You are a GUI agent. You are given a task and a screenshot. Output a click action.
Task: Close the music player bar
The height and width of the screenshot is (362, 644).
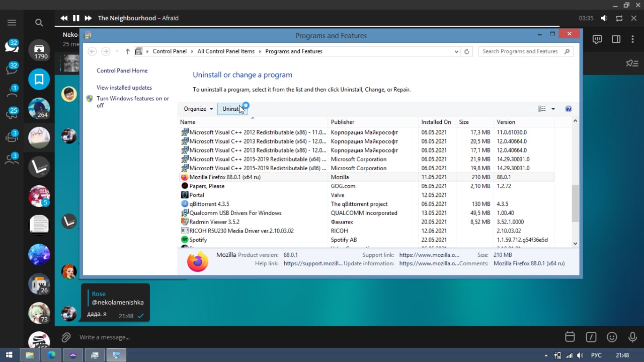coord(634,18)
